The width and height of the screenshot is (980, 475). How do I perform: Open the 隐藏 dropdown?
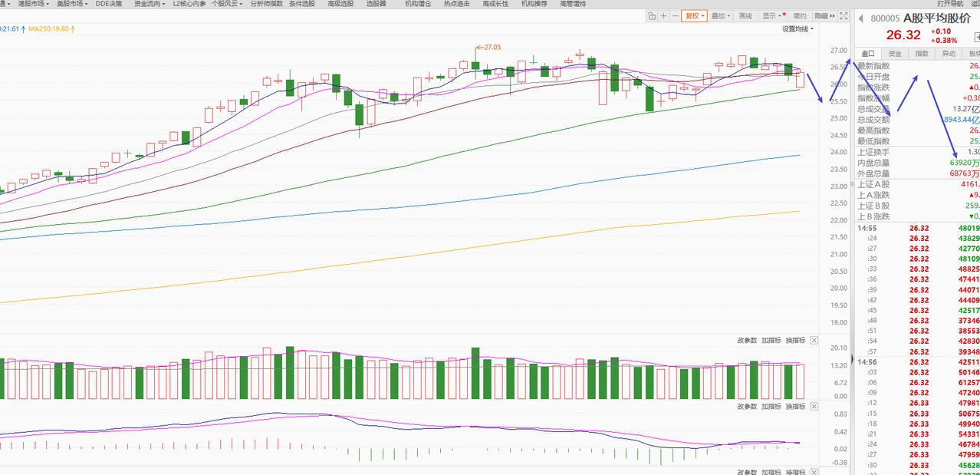824,15
